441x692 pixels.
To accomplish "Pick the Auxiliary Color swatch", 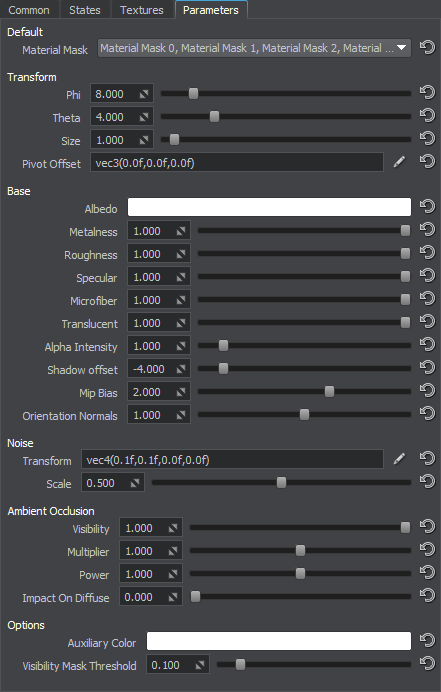I will point(279,641).
